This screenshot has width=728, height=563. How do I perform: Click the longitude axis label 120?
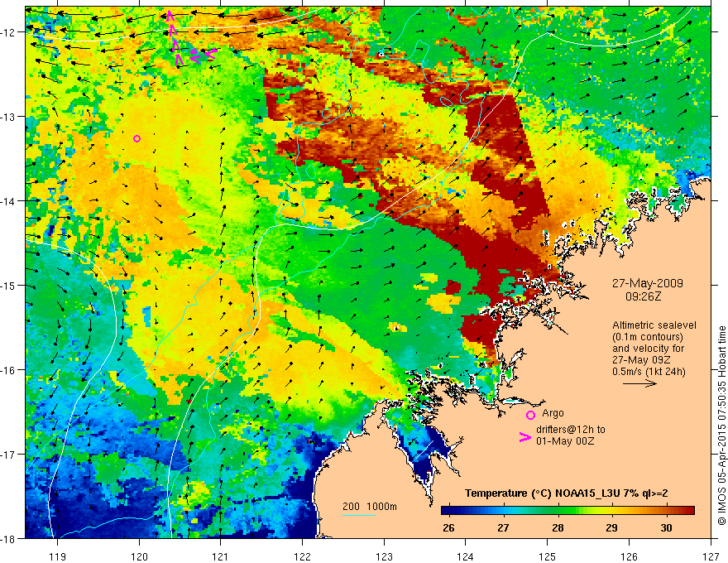pyautogui.click(x=139, y=556)
